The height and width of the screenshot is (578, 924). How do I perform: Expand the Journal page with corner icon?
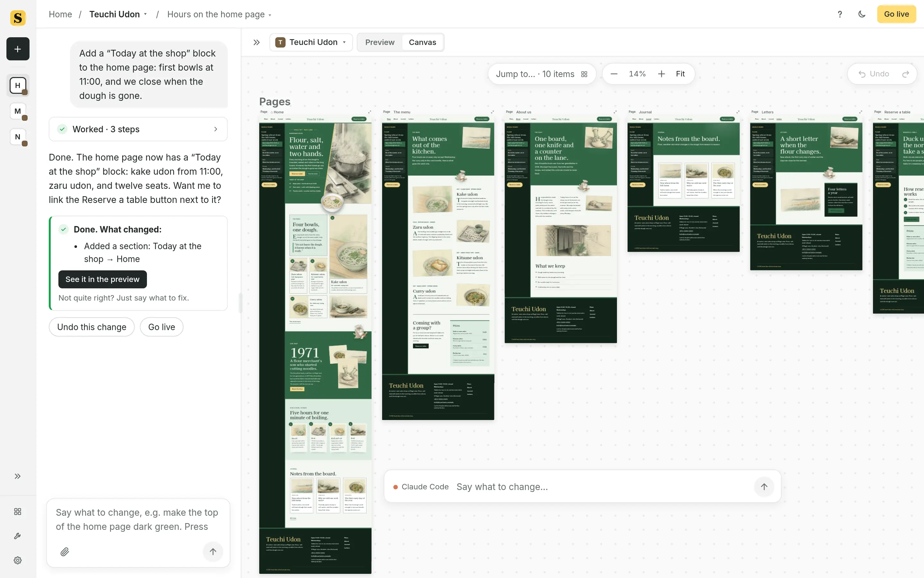coord(738,112)
